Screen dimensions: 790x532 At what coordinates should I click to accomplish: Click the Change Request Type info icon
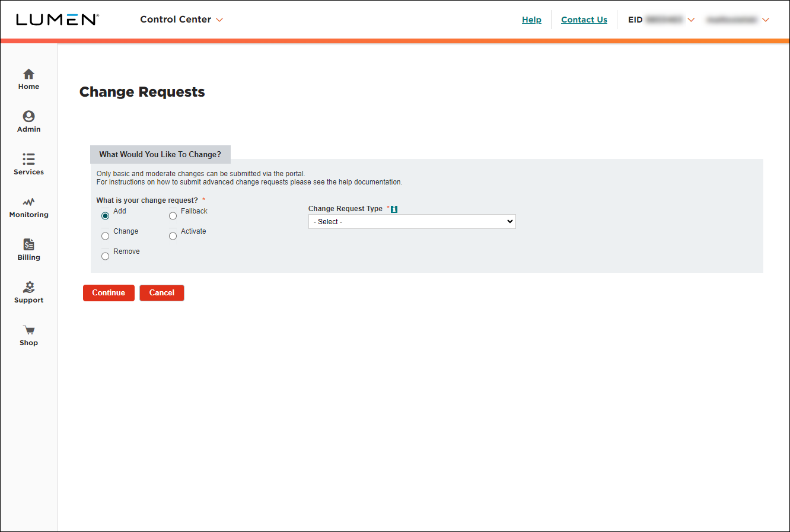[394, 209]
